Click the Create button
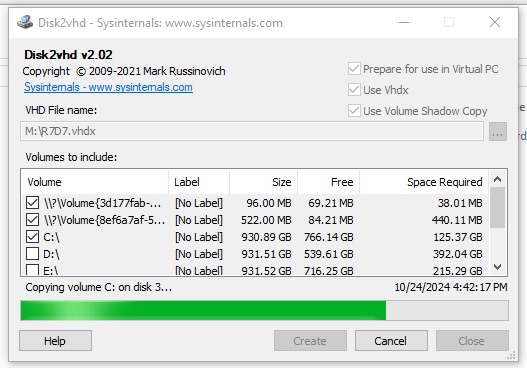This screenshot has width=527, height=368. pos(310,341)
